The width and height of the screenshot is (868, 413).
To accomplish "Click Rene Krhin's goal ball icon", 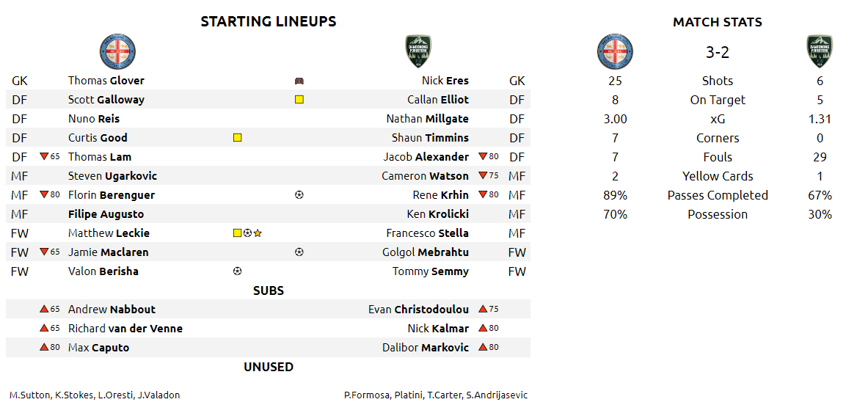I will tap(299, 195).
